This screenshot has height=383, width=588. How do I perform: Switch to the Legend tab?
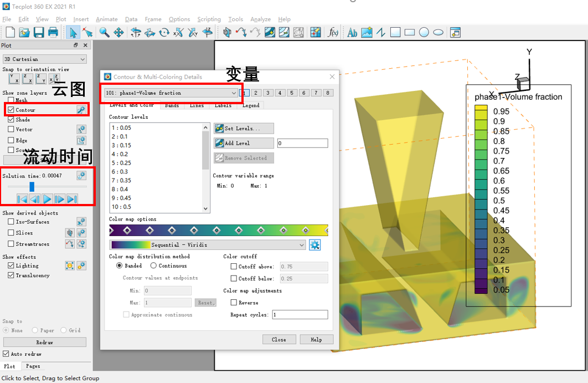[250, 105]
